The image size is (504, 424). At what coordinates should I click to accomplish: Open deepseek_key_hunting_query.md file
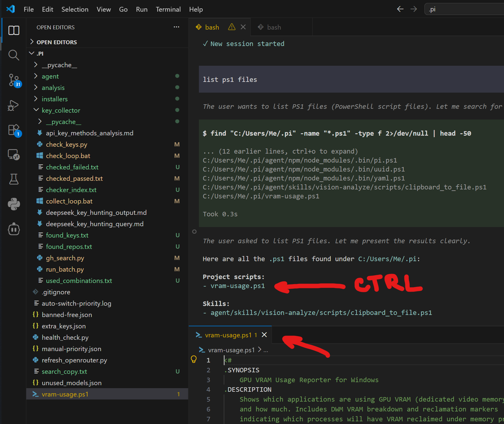[x=107, y=224]
